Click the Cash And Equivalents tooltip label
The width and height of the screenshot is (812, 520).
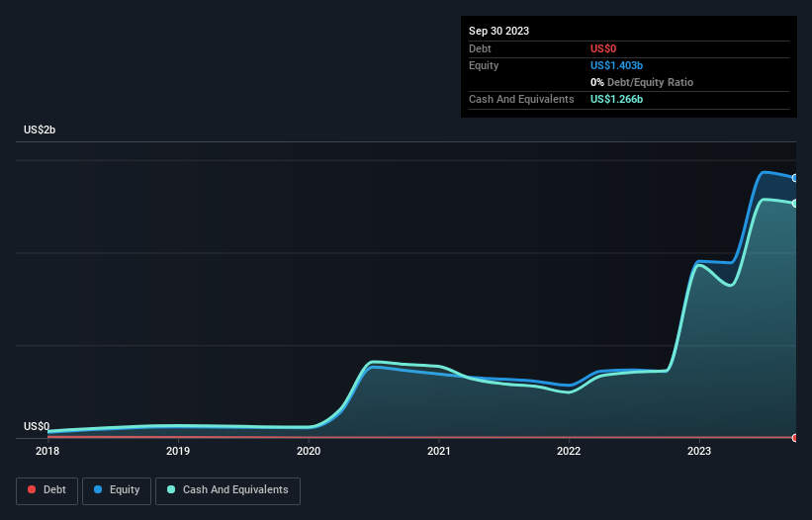click(x=521, y=99)
